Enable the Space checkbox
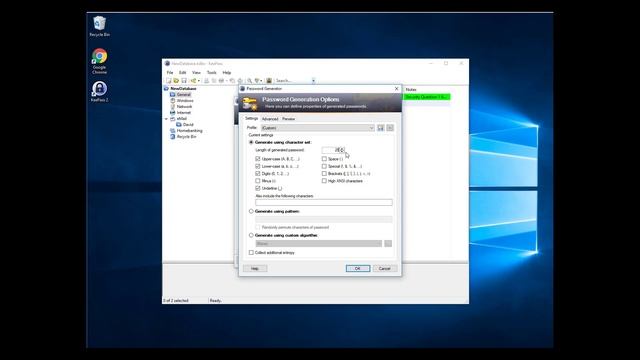Viewport: 640px width, 360px height. coord(324,159)
